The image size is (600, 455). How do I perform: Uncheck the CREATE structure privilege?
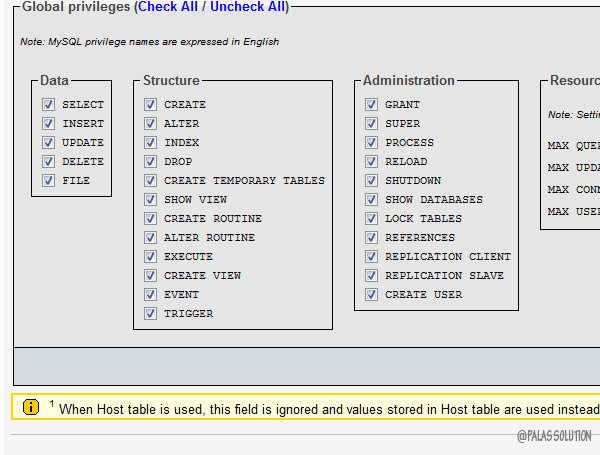click(150, 104)
